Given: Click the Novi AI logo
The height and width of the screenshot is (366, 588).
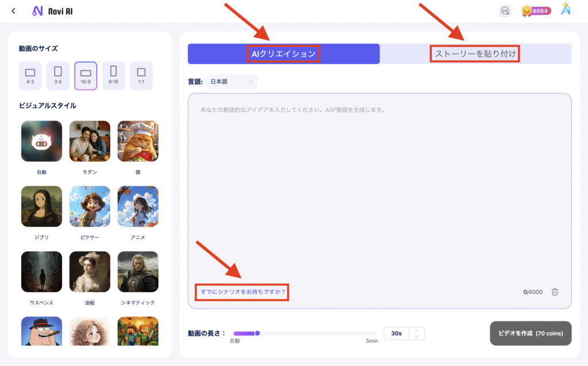Looking at the screenshot, I should (52, 11).
